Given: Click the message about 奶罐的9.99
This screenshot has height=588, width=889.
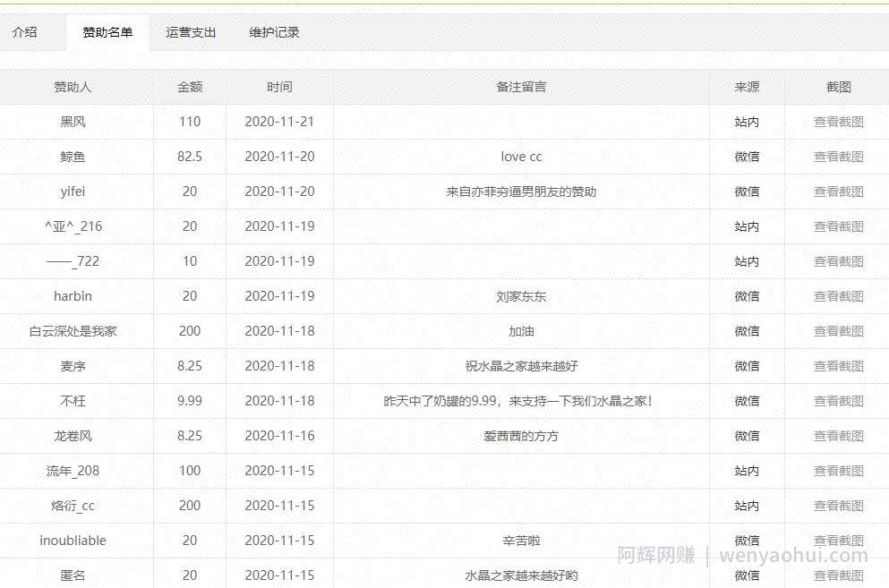Looking at the screenshot, I should click(x=518, y=401).
